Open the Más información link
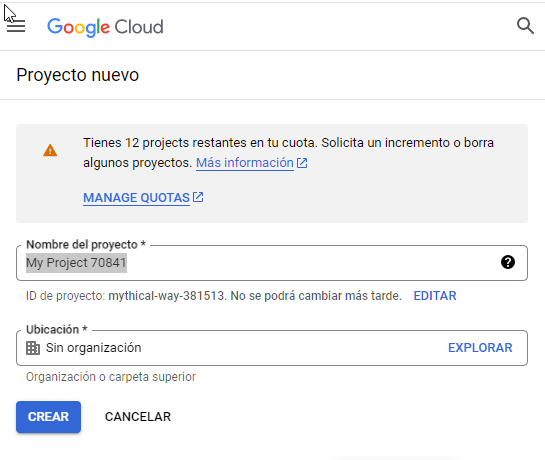Image resolution: width=545 pixels, height=460 pixels. [x=245, y=163]
